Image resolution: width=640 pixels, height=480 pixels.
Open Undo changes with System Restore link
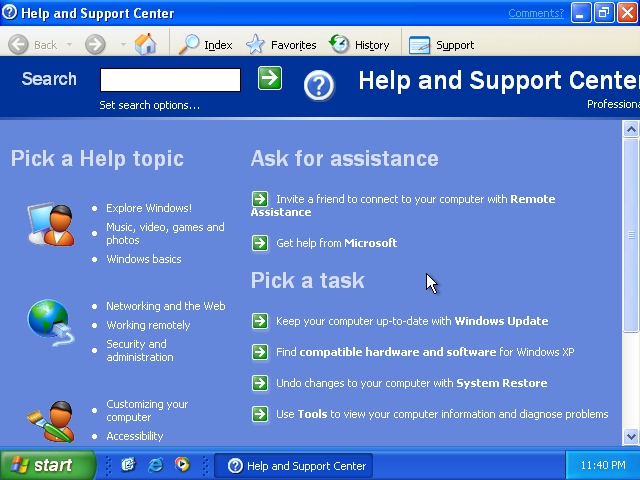point(411,383)
